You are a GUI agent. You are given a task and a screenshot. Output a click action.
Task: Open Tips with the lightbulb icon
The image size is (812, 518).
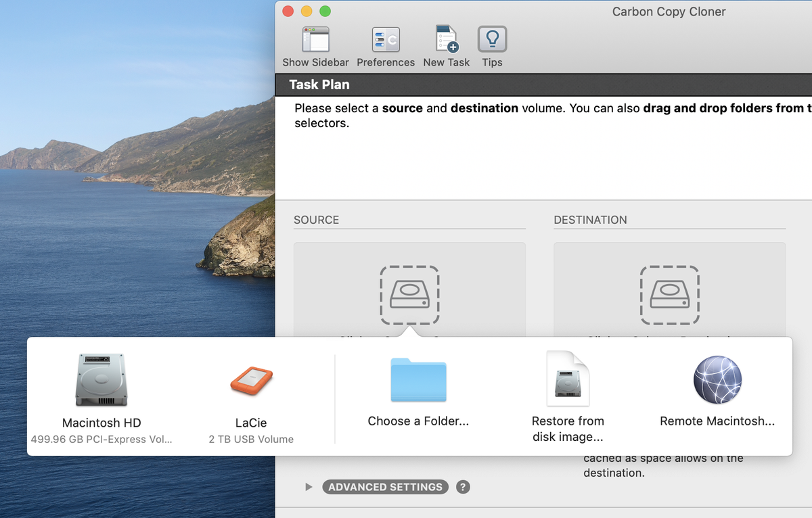(x=492, y=41)
